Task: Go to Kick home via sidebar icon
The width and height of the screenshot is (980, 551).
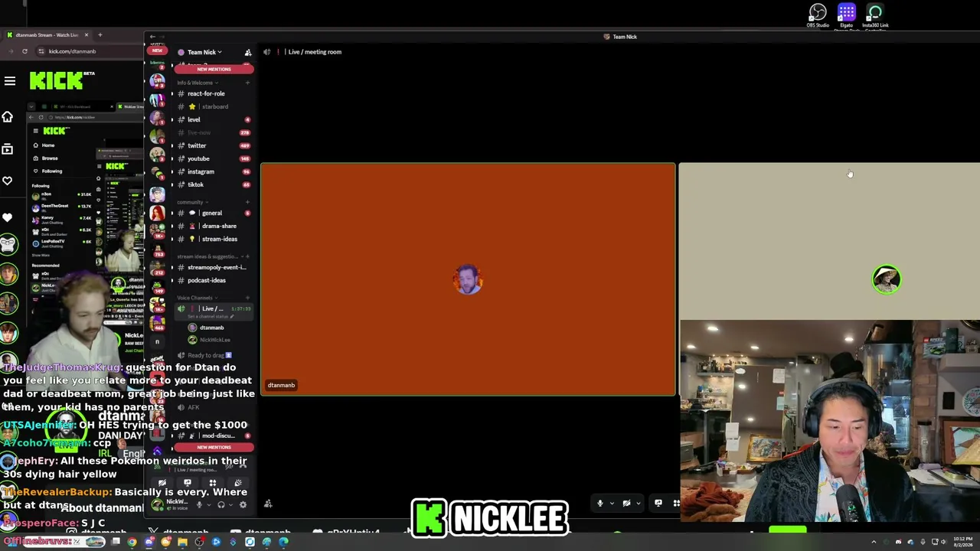Action: 8,117
